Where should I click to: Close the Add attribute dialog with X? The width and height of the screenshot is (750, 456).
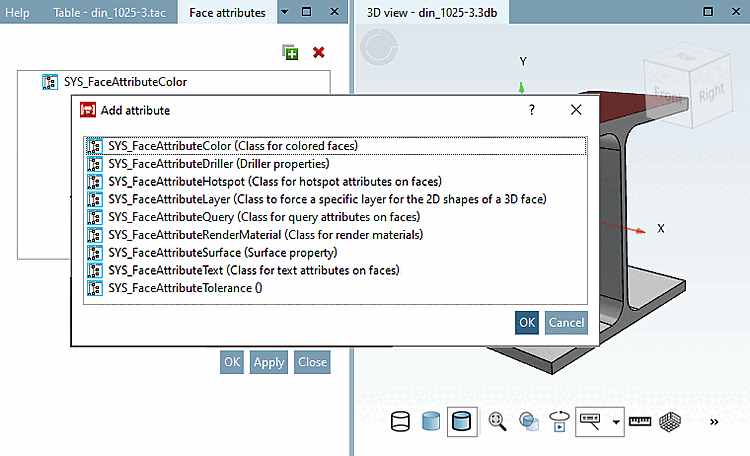[576, 110]
